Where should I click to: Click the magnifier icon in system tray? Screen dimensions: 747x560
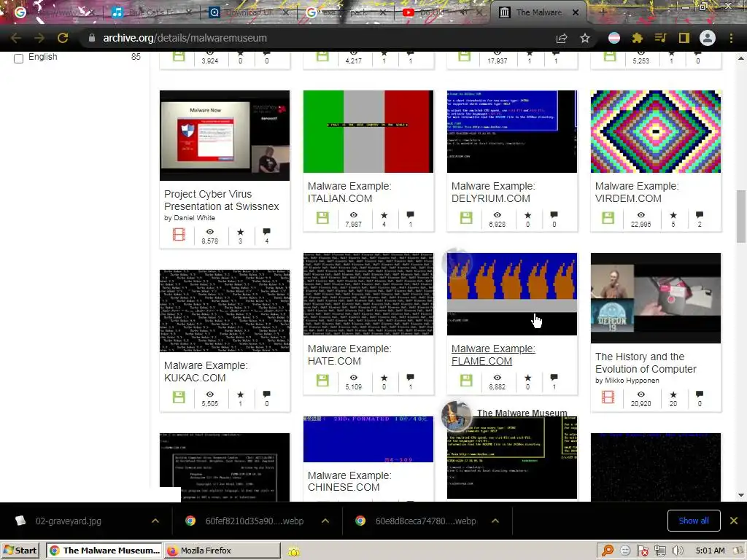[x=608, y=551]
